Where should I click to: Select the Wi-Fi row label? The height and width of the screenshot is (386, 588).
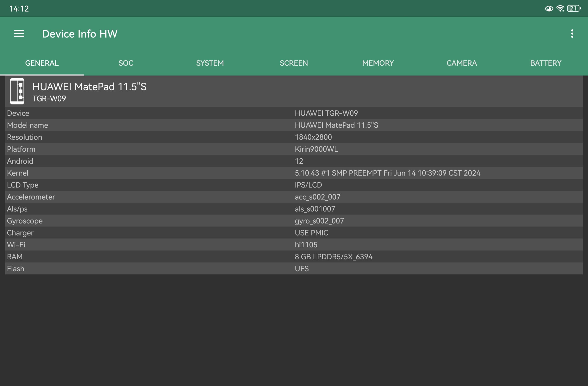click(x=16, y=245)
